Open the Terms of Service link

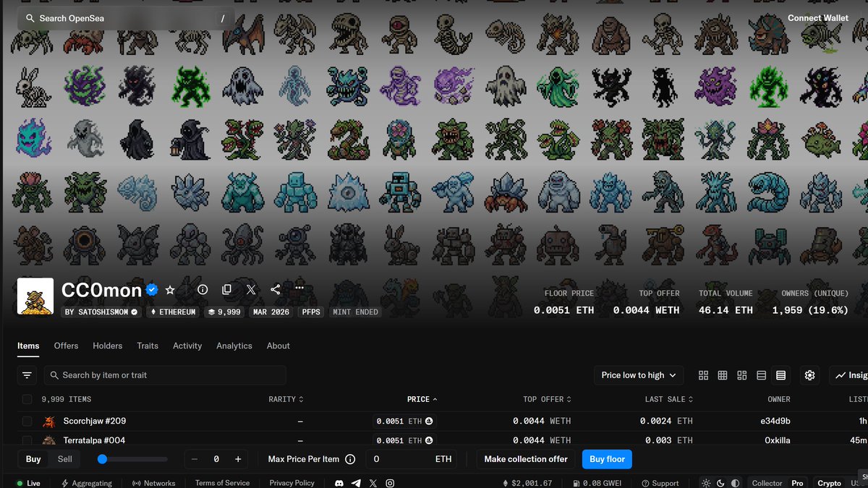222,483
